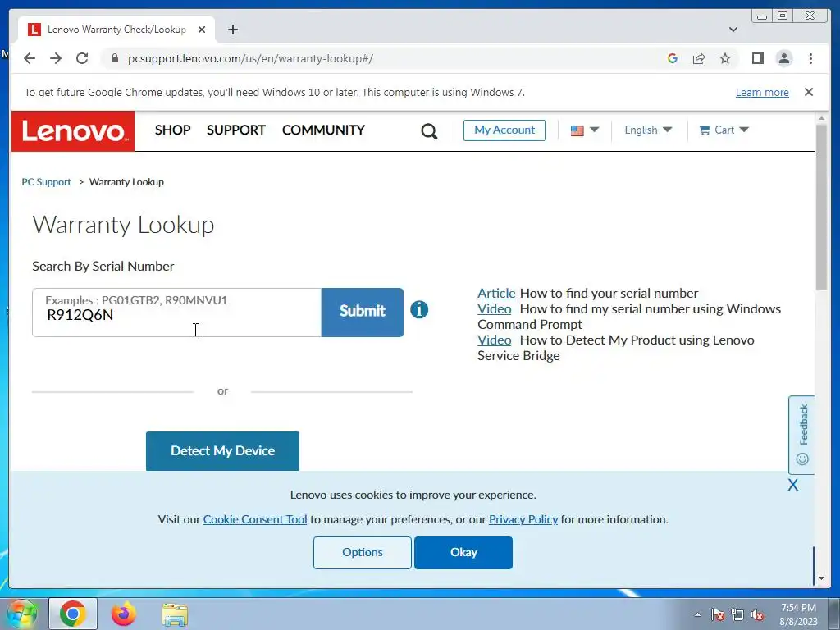Open the Article link on finding serial number
The image size is (840, 630).
point(496,294)
